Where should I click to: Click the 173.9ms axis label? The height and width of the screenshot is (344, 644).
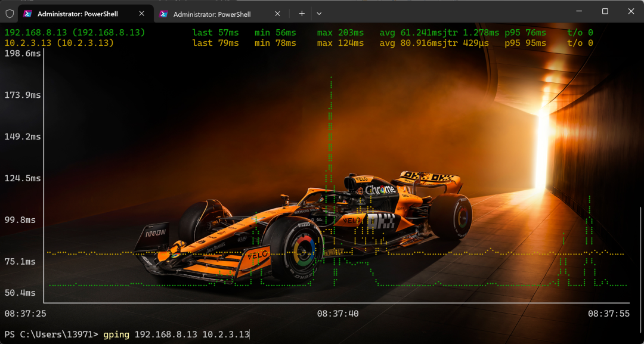click(x=23, y=95)
